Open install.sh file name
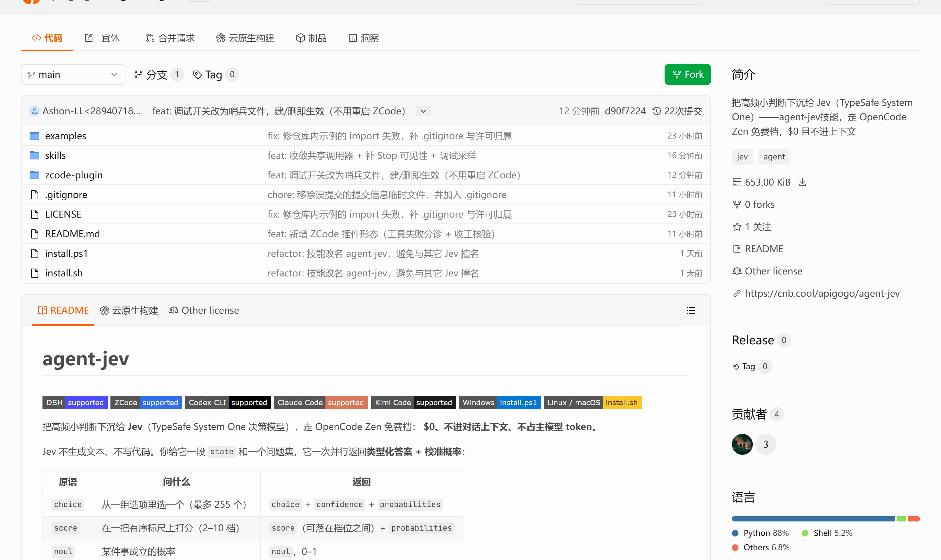941x560 pixels. [64, 273]
